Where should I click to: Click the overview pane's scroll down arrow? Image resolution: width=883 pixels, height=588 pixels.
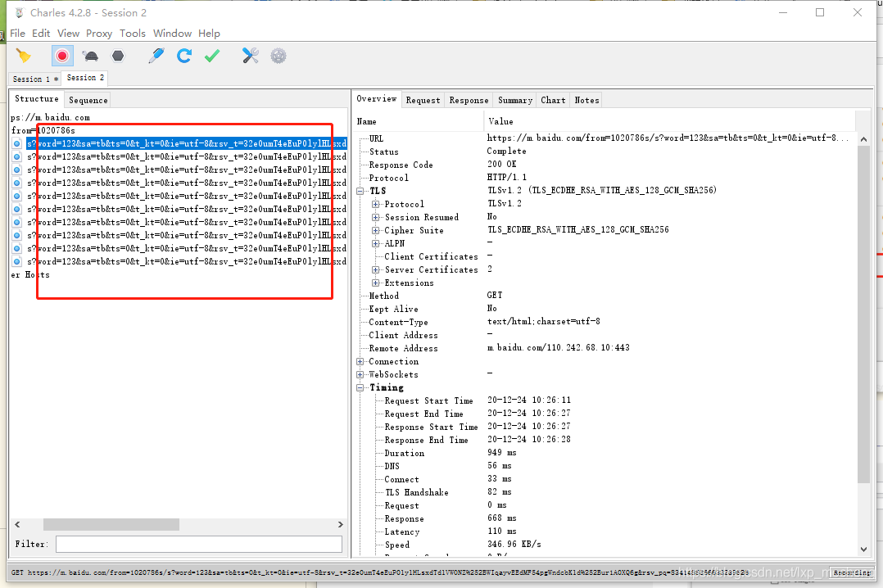point(863,550)
